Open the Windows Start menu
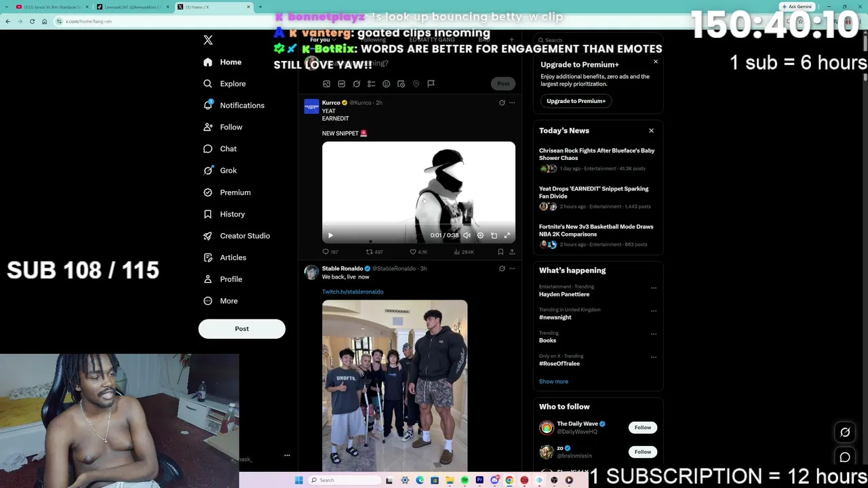 (298, 481)
